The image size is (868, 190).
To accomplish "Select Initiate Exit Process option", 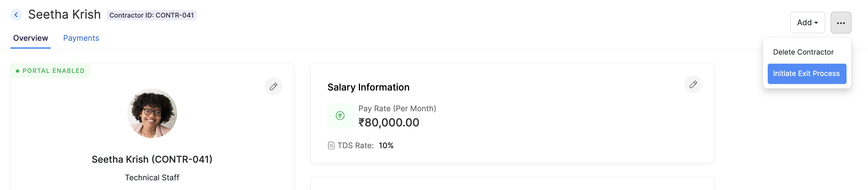I will pos(806,74).
